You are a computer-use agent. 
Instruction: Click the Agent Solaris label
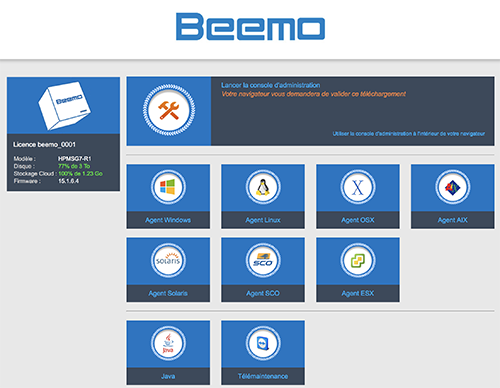click(168, 293)
